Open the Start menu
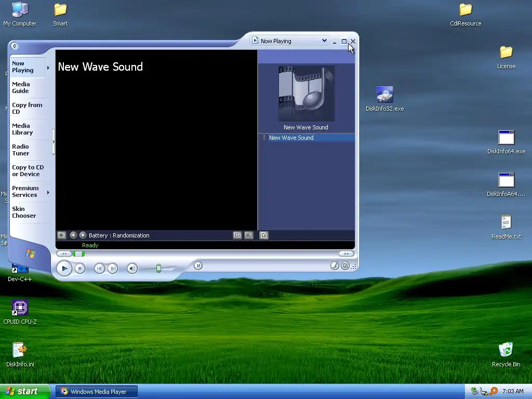 24,392
